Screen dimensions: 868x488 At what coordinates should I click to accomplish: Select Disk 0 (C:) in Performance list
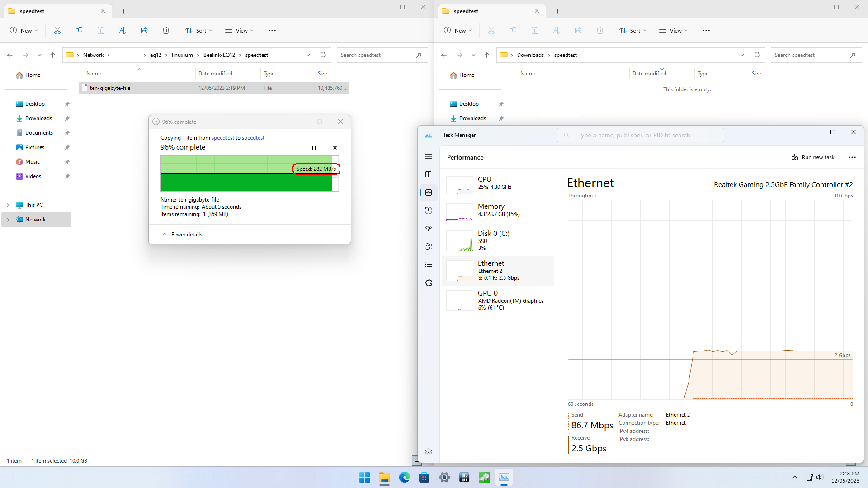click(x=498, y=240)
